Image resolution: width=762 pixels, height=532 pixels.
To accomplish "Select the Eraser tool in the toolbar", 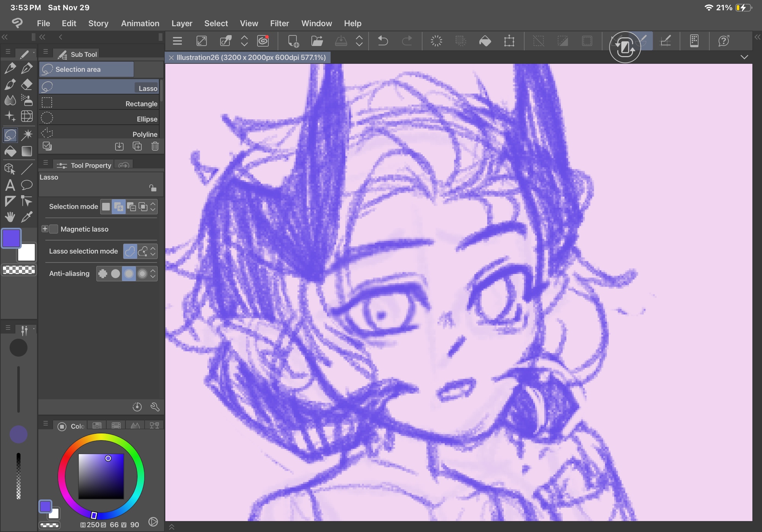I will (x=27, y=84).
